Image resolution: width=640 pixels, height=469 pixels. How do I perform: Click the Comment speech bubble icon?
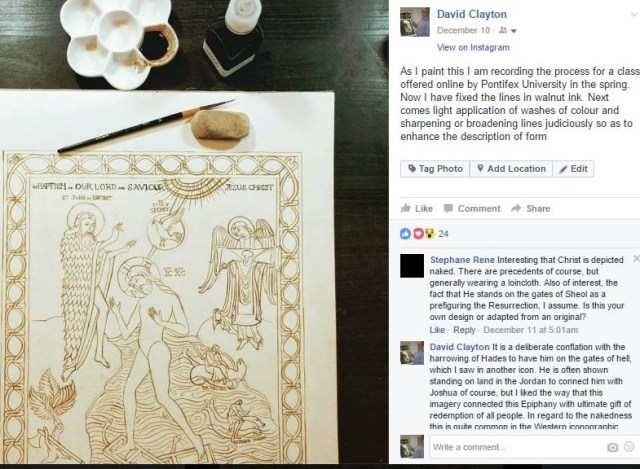coord(448,209)
